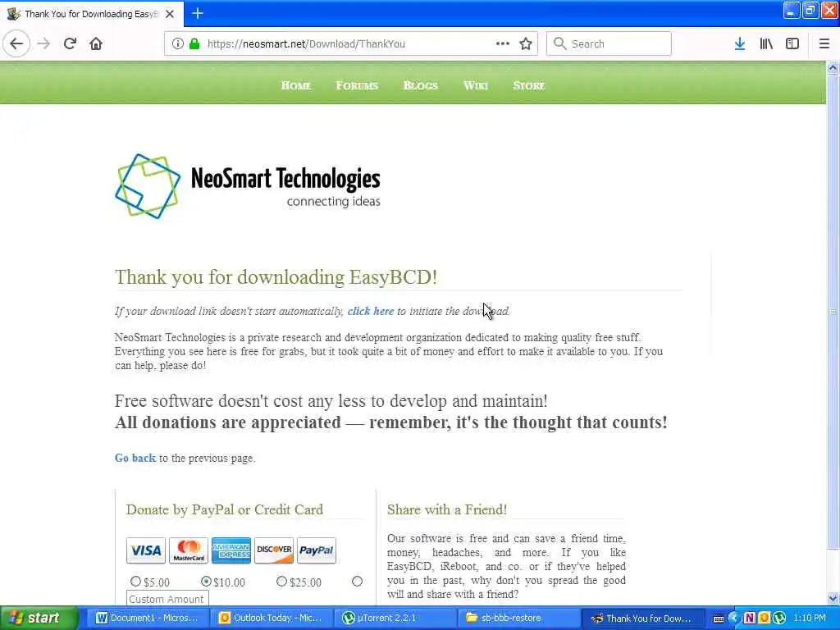Click the Forward arrow navigation button
Screen dimensions: 840x630
point(43,44)
